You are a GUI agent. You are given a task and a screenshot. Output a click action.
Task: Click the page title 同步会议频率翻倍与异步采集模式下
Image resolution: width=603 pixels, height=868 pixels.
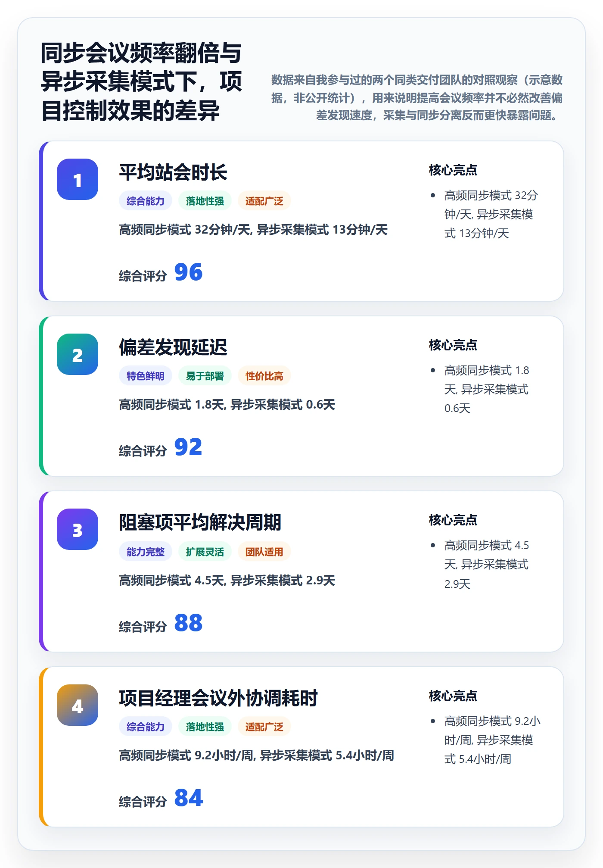click(x=141, y=81)
